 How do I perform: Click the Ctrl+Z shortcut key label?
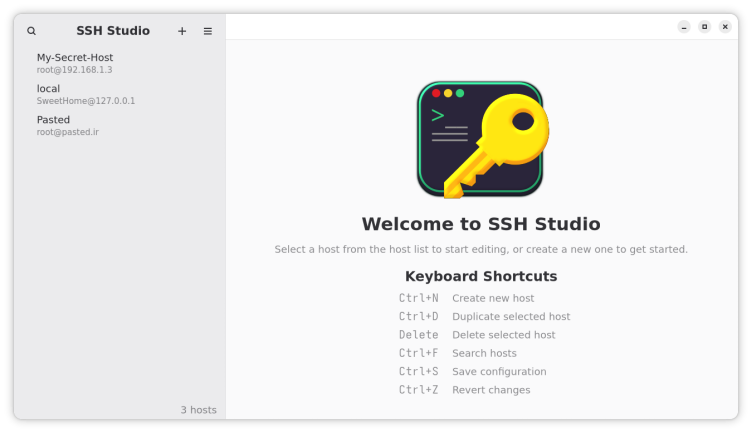418,390
